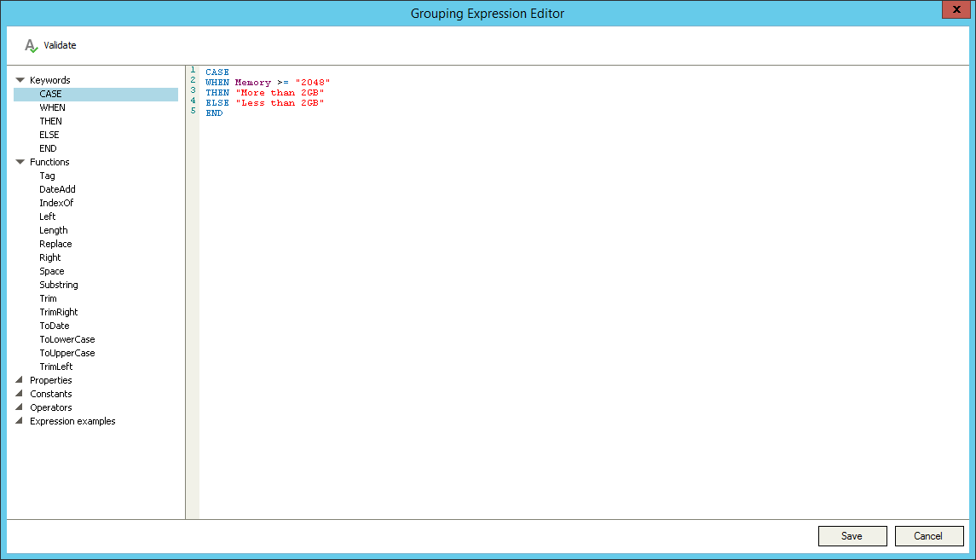Click the ToUpperCase function
This screenshot has width=976, height=560.
click(67, 354)
